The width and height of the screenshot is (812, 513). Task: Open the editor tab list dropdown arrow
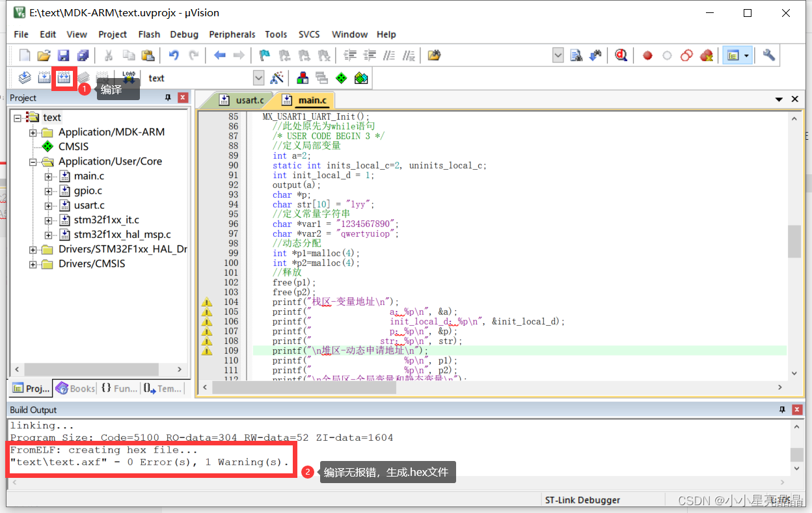779,99
